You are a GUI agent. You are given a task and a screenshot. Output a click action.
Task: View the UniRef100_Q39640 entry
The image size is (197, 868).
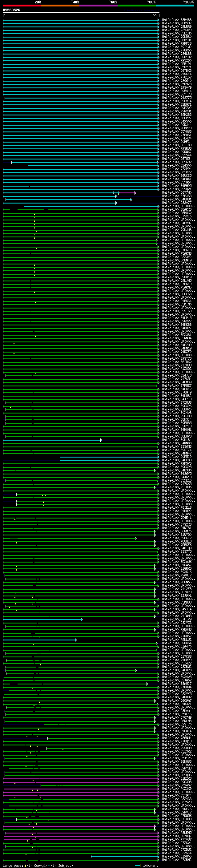pyautogui.click(x=176, y=81)
